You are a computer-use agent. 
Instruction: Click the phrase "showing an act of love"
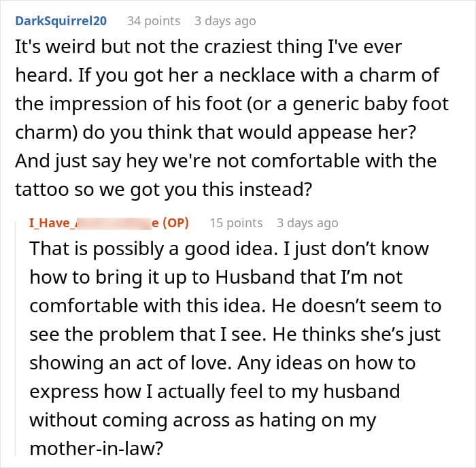[131, 363]
